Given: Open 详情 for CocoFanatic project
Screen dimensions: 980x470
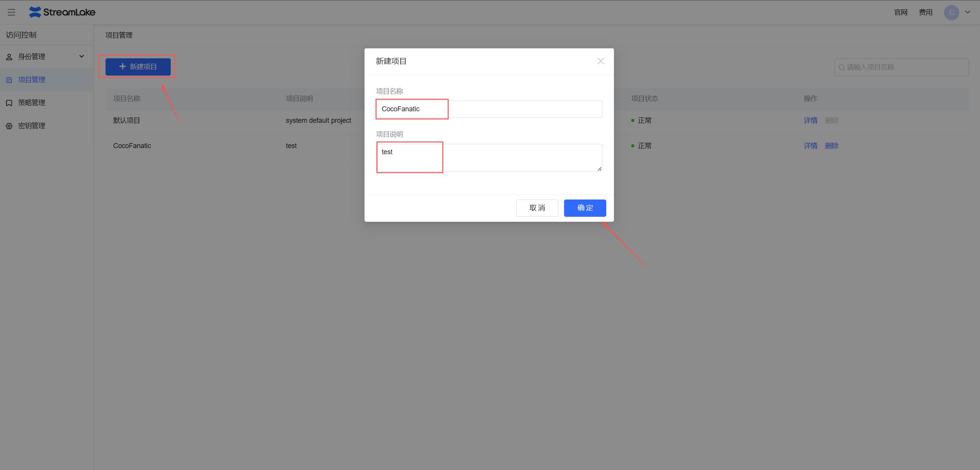Looking at the screenshot, I should click(x=810, y=146).
